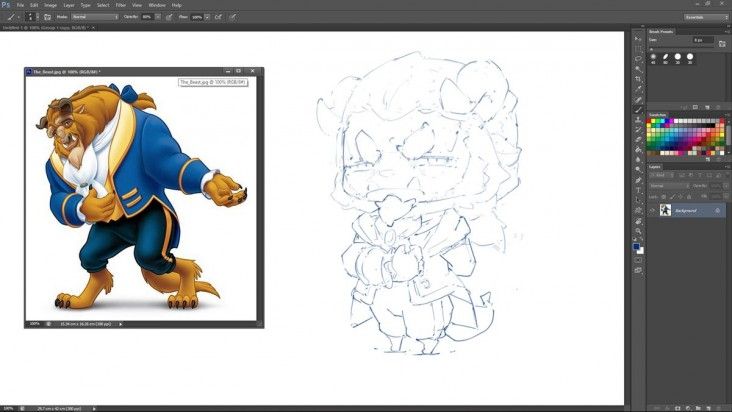The width and height of the screenshot is (732, 412).
Task: Switch to the Brush Presets tab
Action: click(661, 31)
